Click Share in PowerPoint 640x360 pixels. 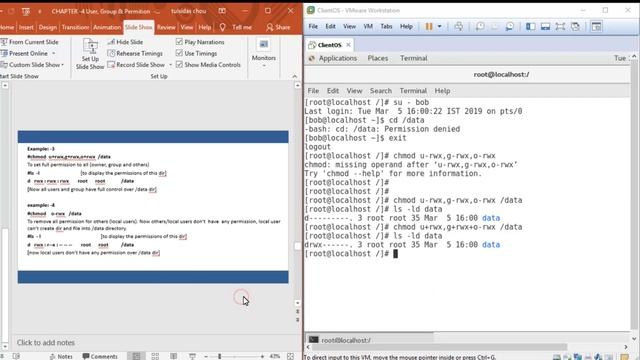tap(278, 27)
